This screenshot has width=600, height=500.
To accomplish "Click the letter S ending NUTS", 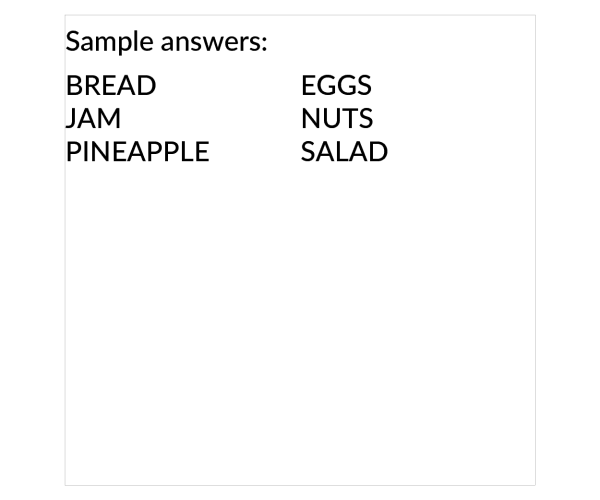I will point(366,118).
